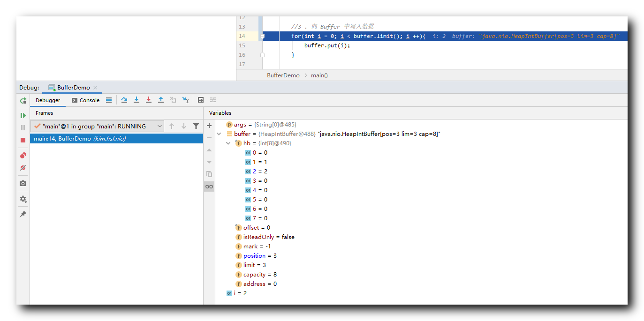
Task: Click the Variables panel header
Action: pos(220,113)
